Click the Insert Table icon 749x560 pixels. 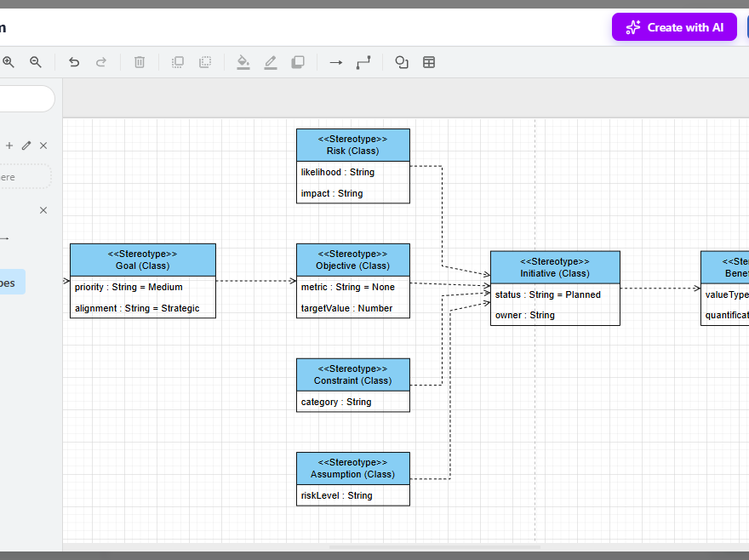[429, 62]
